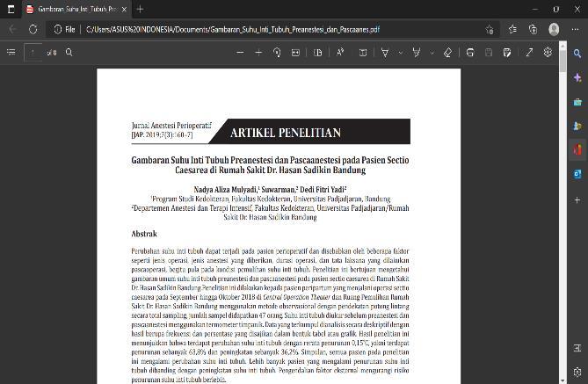Add this page to favorites
The height and width of the screenshot is (384, 588).
490,29
